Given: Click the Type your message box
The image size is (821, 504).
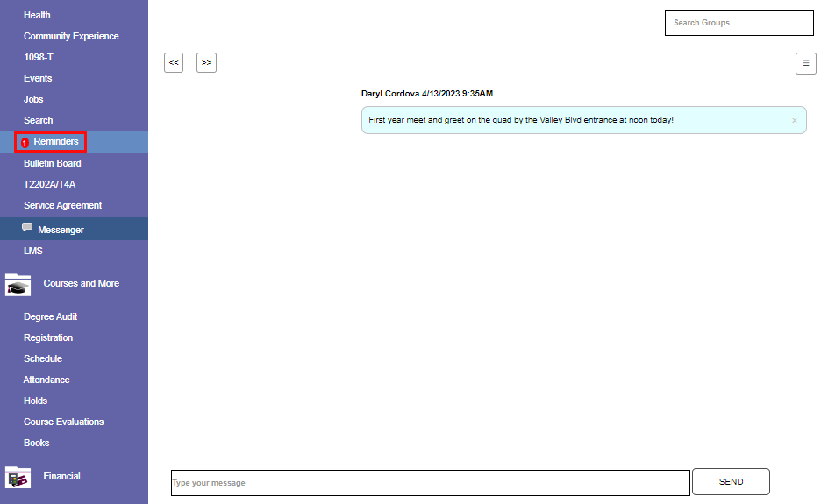Looking at the screenshot, I should click(431, 483).
